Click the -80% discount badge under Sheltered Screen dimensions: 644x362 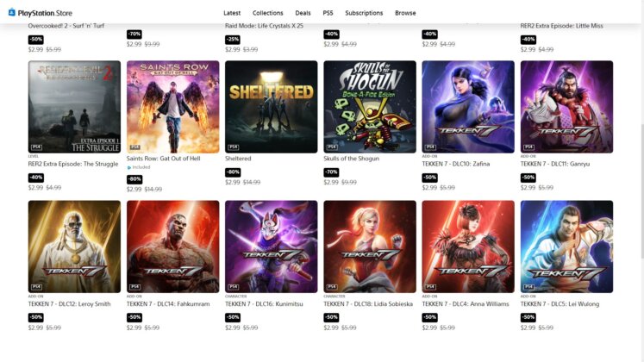pyautogui.click(x=233, y=172)
